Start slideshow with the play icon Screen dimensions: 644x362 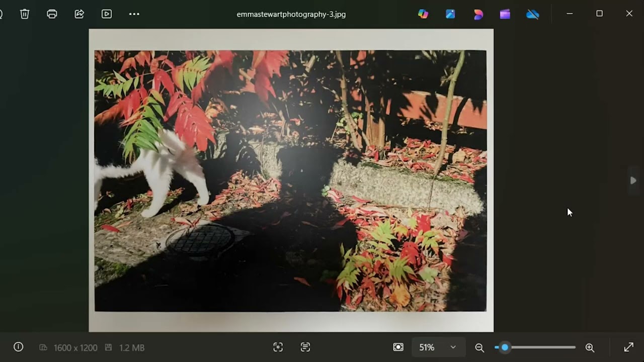point(107,14)
